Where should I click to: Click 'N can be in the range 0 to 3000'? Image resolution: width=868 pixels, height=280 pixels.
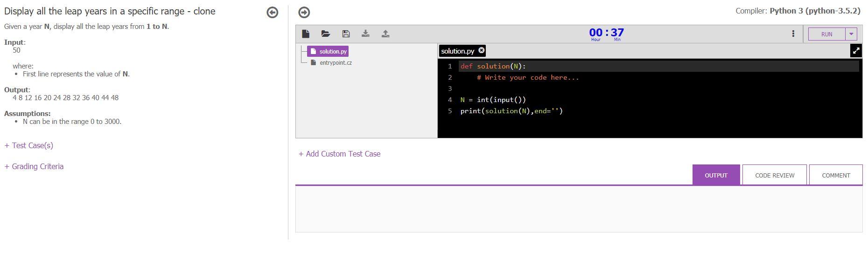pyautogui.click(x=72, y=122)
